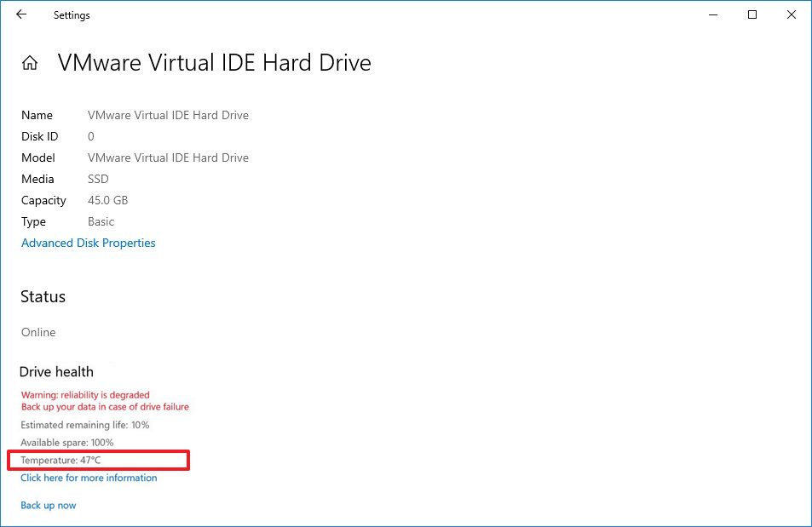Select the Name row drive name value

[x=168, y=116]
